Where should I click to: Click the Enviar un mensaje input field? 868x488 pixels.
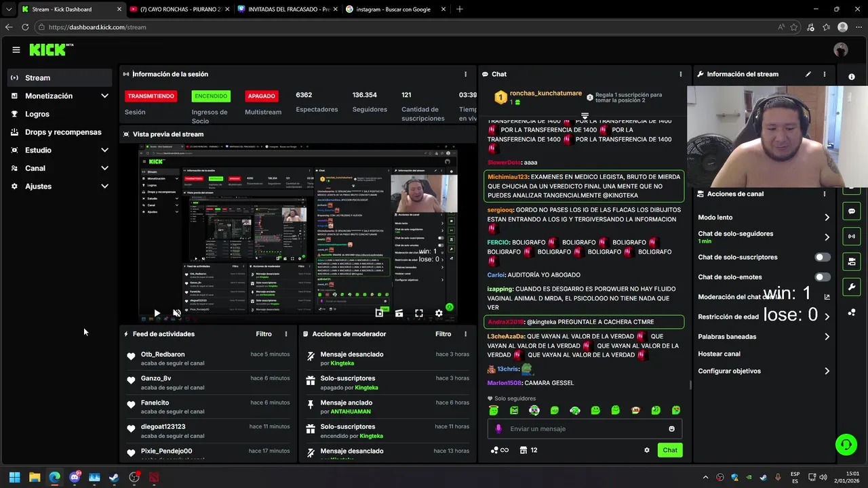click(x=583, y=429)
